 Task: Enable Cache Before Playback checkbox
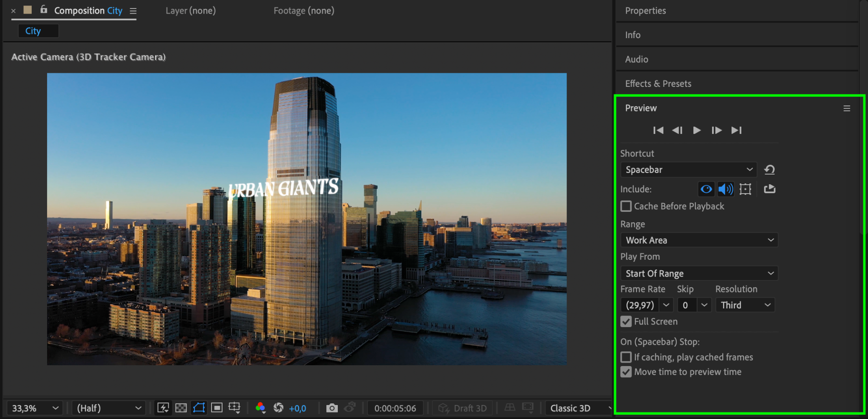(626, 206)
